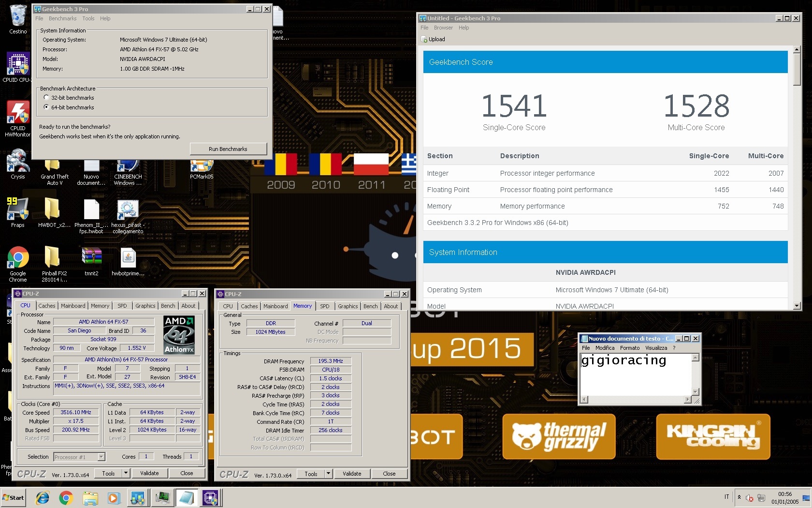Click the Geekbench results vertical scrollbar thumb
812x508 pixels.
(797, 70)
